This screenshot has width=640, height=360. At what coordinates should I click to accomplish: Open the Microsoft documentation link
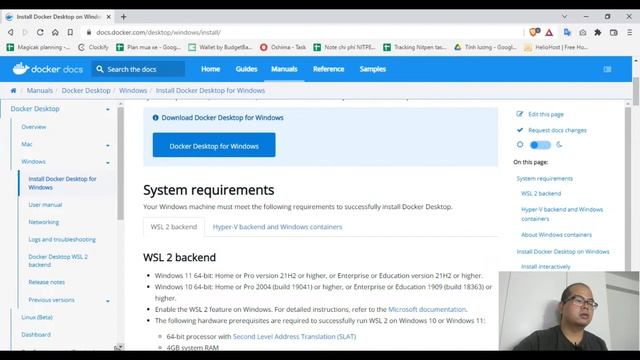(x=427, y=309)
